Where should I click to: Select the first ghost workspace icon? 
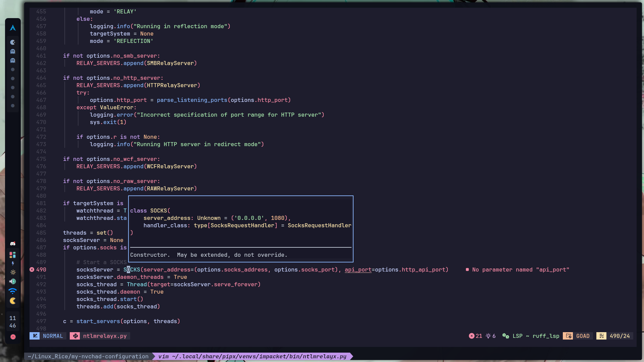pyautogui.click(x=13, y=51)
